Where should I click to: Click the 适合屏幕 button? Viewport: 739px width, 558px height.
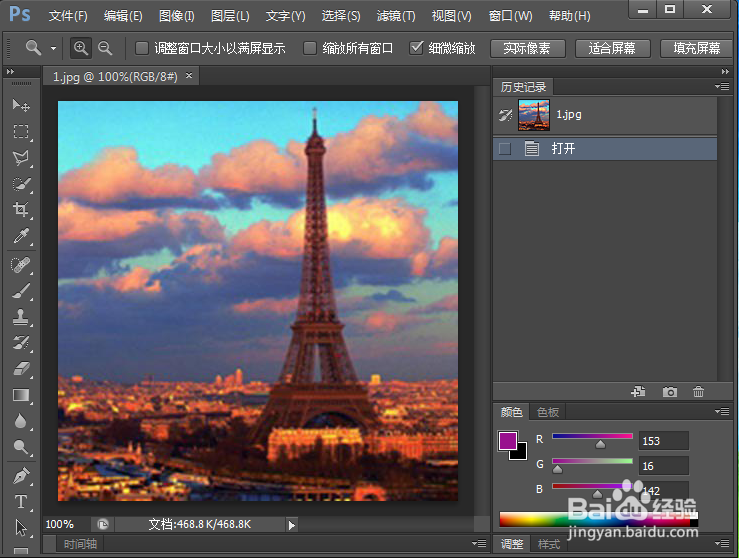point(612,48)
